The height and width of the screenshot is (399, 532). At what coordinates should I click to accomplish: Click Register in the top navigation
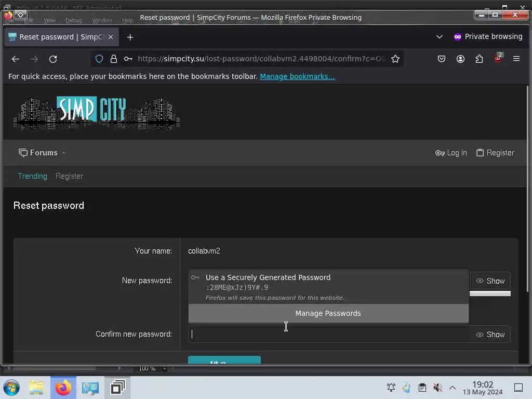pyautogui.click(x=495, y=153)
